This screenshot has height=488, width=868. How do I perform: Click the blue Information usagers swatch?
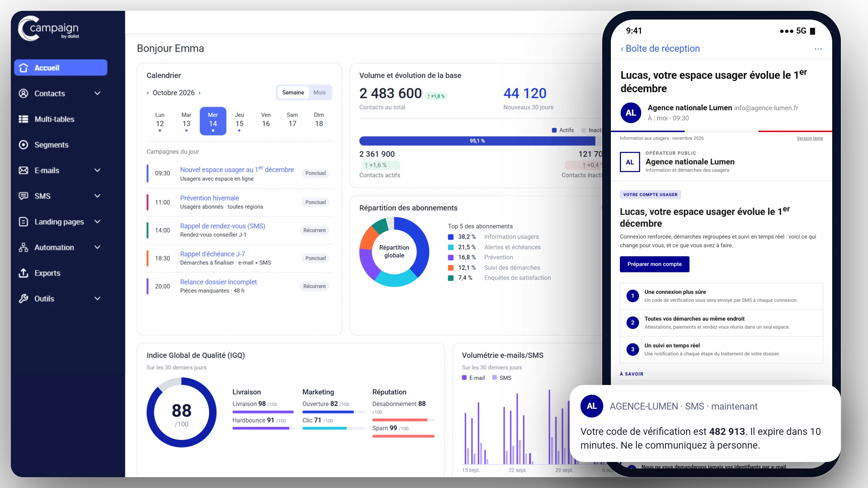coord(451,237)
